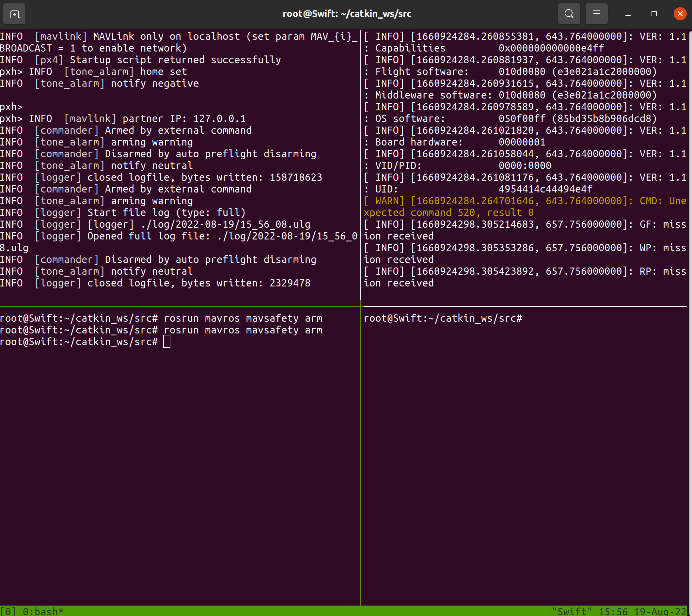Screen dimensions: 692x616
Task: Maximize the terminal window
Action: (x=654, y=14)
